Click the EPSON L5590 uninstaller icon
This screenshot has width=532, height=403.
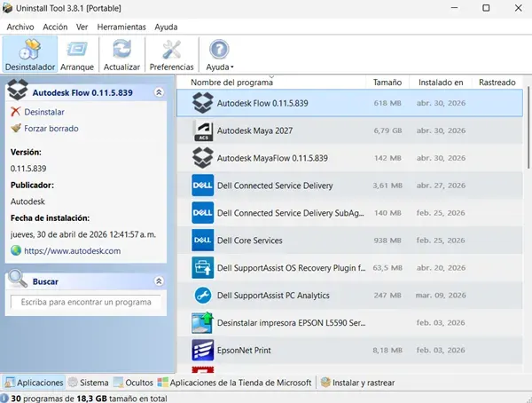click(202, 322)
